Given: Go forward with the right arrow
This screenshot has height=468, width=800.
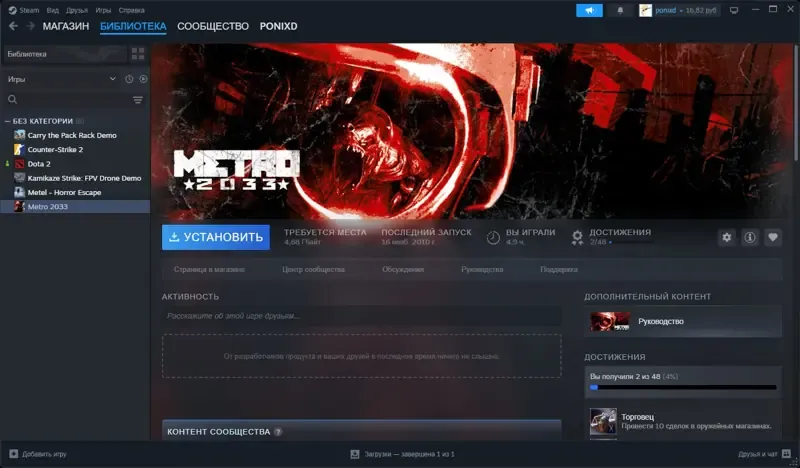Looking at the screenshot, I should tap(30, 26).
